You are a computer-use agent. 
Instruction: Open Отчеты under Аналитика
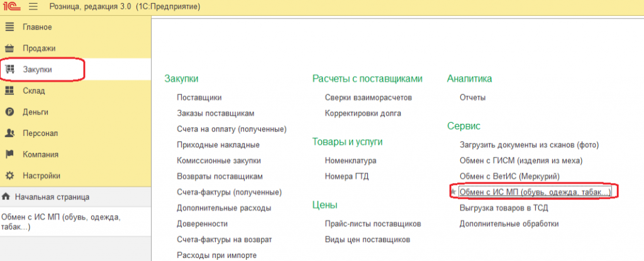[473, 97]
